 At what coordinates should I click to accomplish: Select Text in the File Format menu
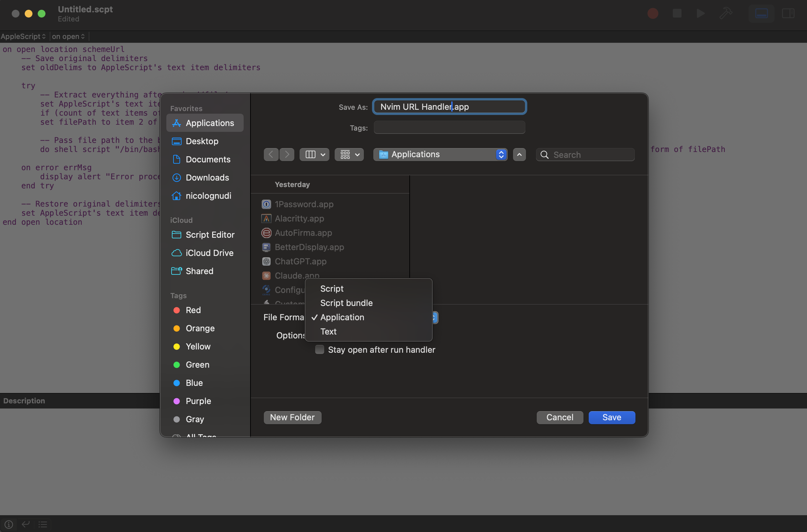point(328,332)
